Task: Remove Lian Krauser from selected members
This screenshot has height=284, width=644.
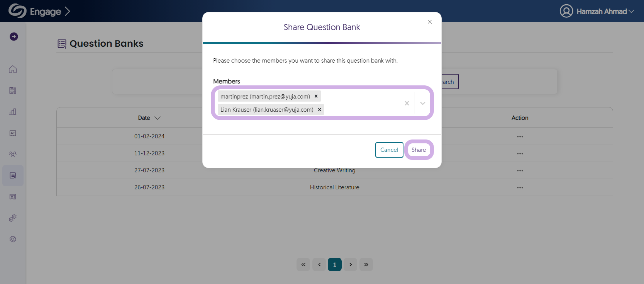Action: tap(319, 109)
